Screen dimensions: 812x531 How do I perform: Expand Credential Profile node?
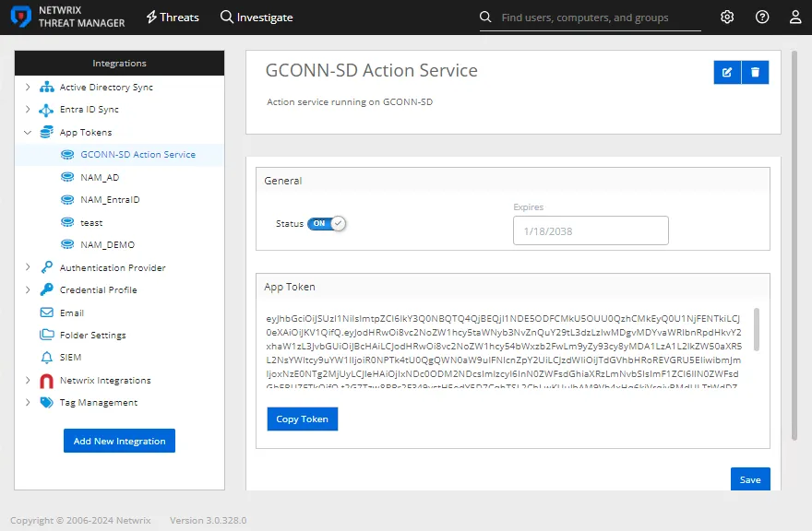point(28,289)
